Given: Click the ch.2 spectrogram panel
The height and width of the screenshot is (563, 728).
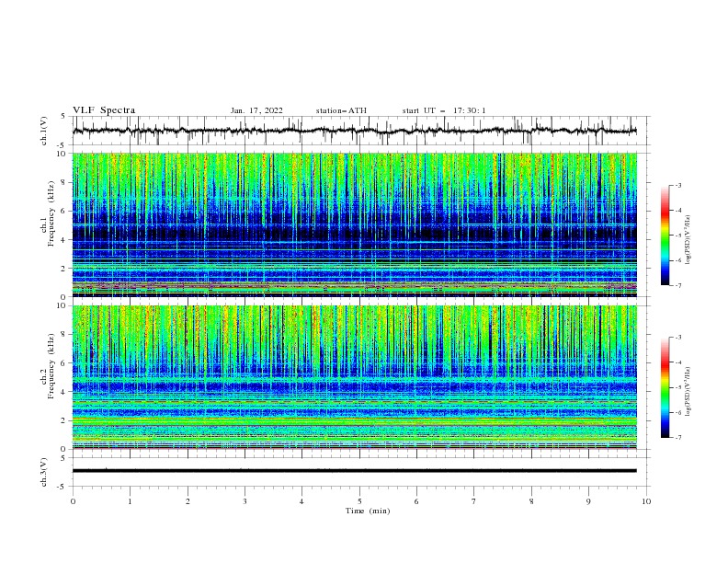Looking at the screenshot, I should point(354,377).
